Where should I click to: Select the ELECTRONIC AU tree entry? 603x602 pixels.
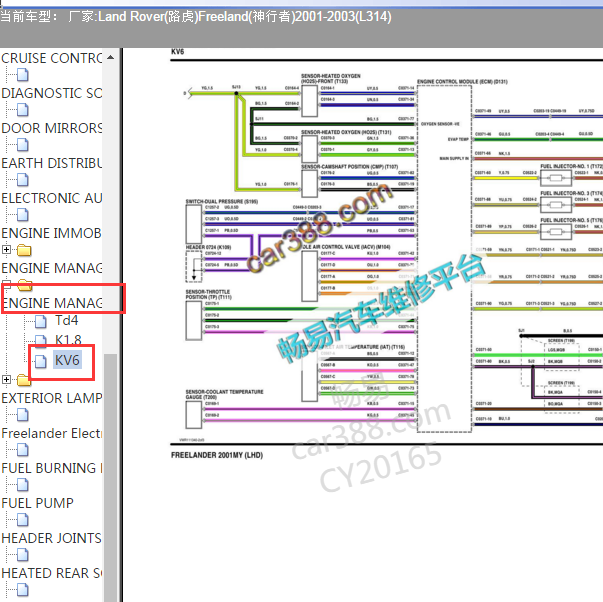coord(52,198)
